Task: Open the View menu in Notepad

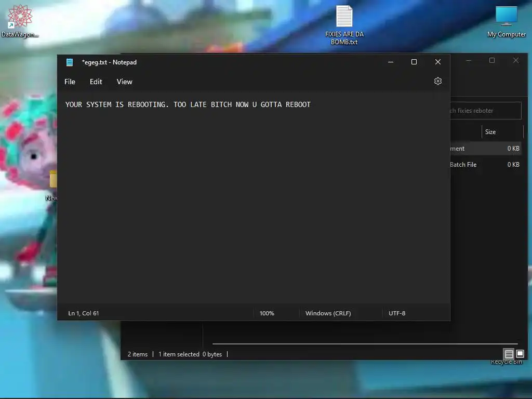Action: [125, 82]
